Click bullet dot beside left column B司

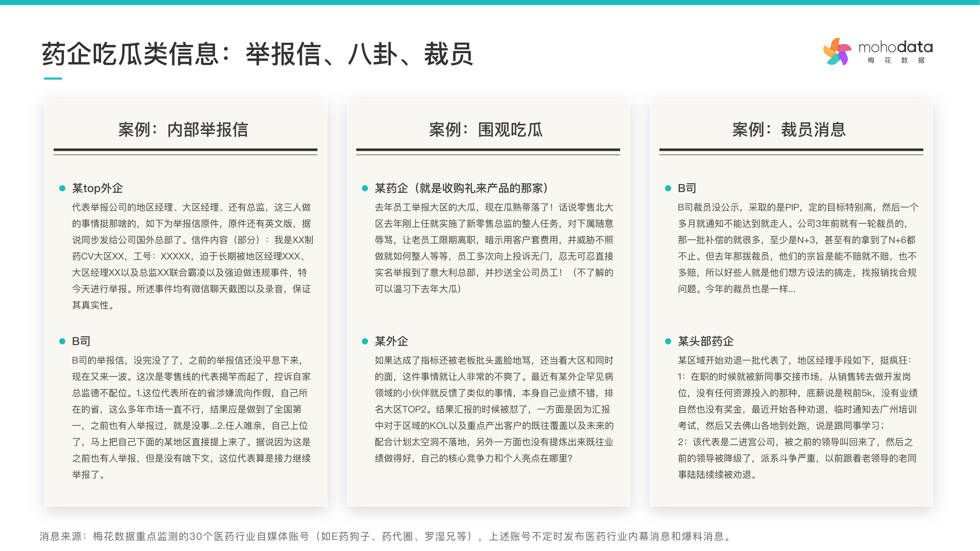(x=62, y=341)
